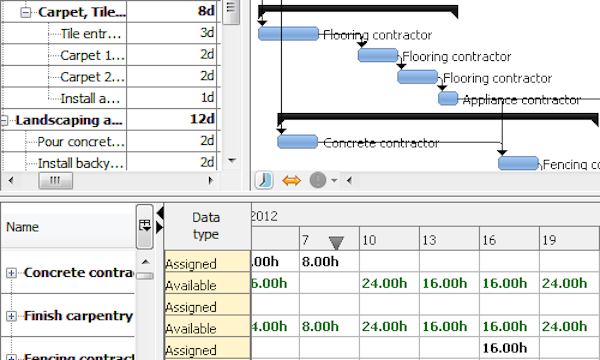
Task: Click the 7 date column header
Action: (x=329, y=239)
